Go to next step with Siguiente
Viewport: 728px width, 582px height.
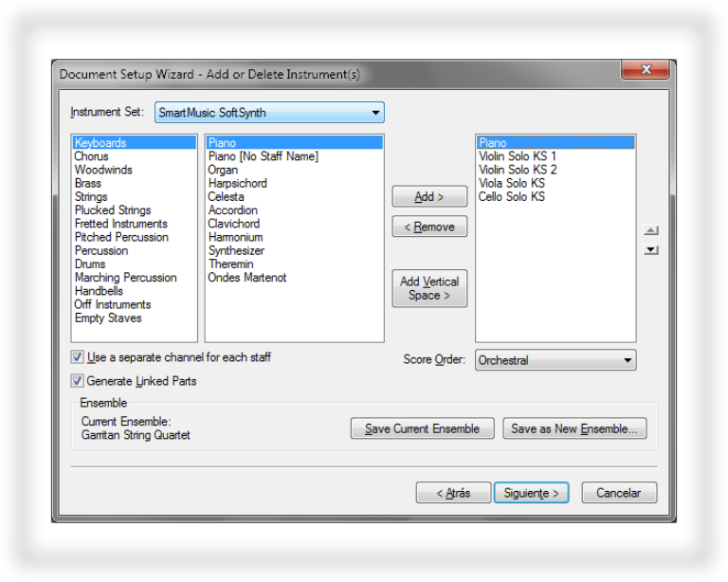pyautogui.click(x=531, y=493)
